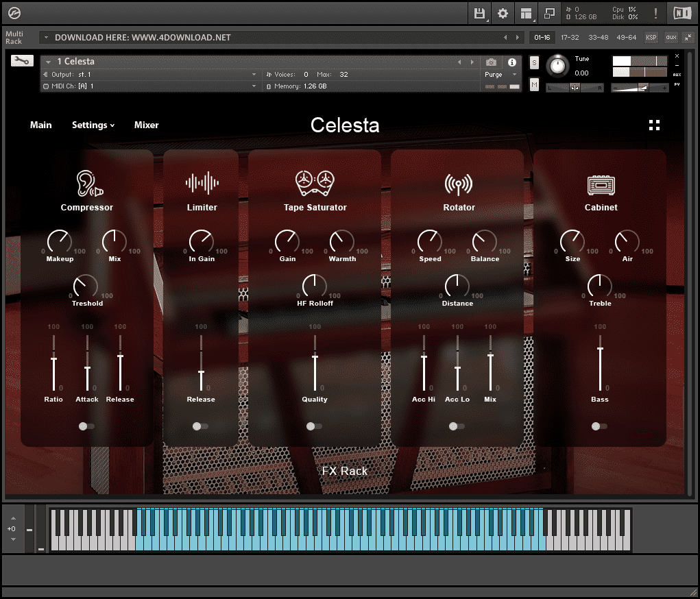
Task: Go to previous multi preset arrow
Action: click(505, 38)
